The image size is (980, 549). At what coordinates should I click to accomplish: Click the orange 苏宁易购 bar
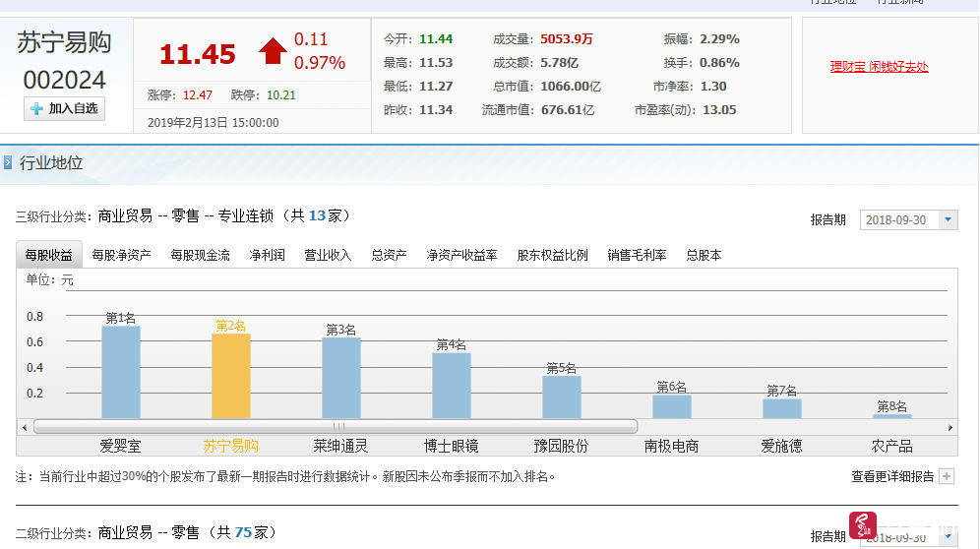[x=230, y=376]
